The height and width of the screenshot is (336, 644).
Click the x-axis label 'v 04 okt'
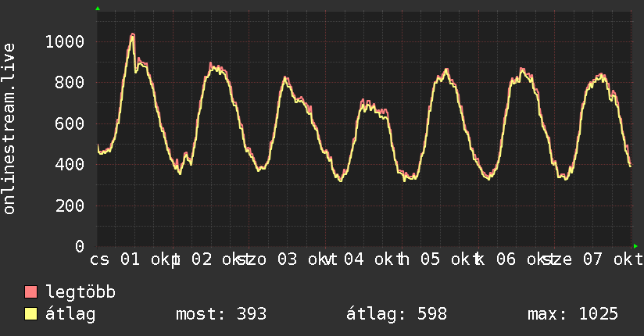[x=363, y=259]
